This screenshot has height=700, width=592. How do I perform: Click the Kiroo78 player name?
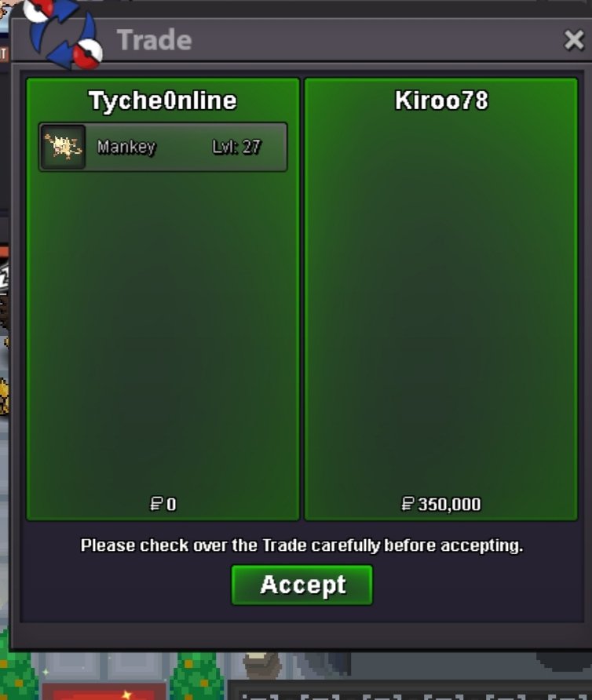(x=441, y=100)
